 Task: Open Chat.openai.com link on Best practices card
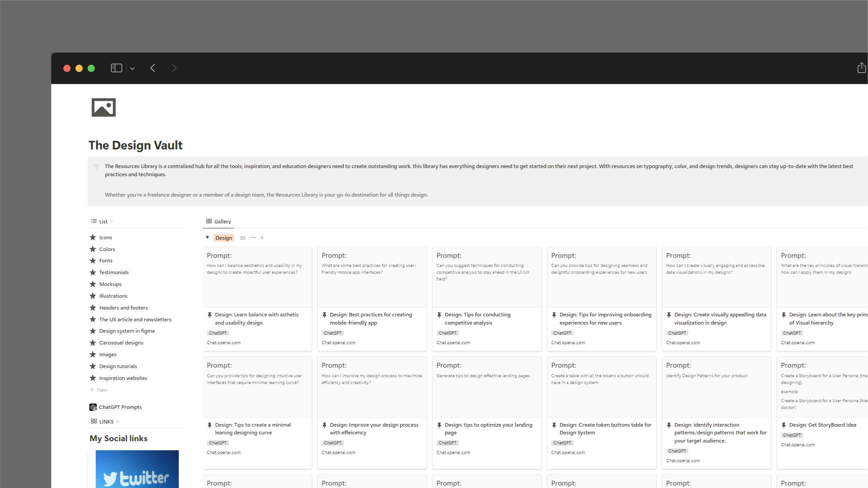pos(338,343)
